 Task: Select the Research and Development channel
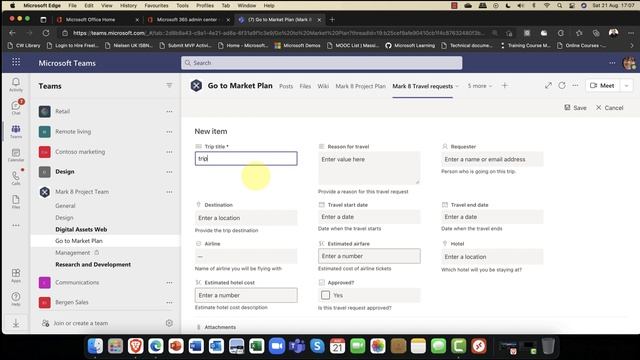(x=93, y=264)
